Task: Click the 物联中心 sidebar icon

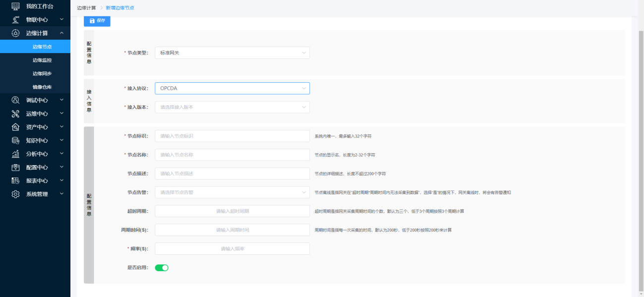Action: tap(15, 20)
